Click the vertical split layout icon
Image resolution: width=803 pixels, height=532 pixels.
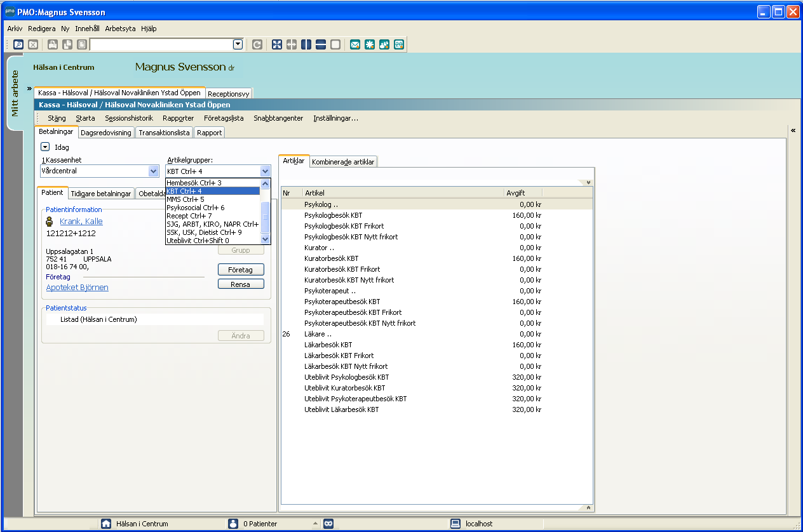tap(306, 44)
